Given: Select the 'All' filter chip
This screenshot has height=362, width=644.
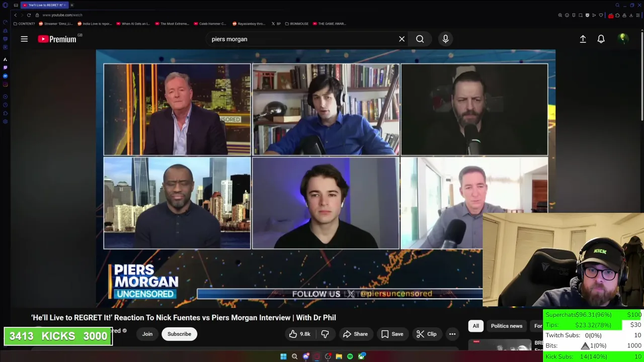Looking at the screenshot, I should tap(475, 326).
